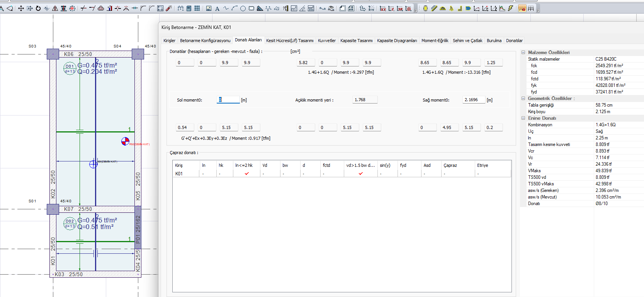The image size is (644, 297).
Task: Click the Cloud revision shape icon
Action: click(251, 8)
